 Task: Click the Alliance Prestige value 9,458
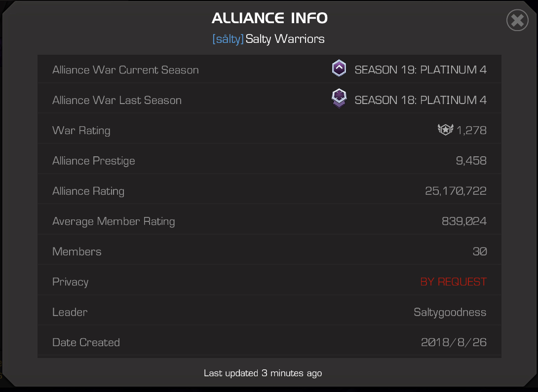(x=471, y=160)
